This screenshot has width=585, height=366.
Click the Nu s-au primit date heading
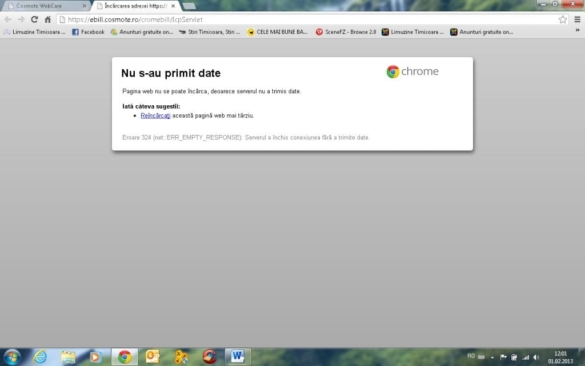pyautogui.click(x=171, y=73)
